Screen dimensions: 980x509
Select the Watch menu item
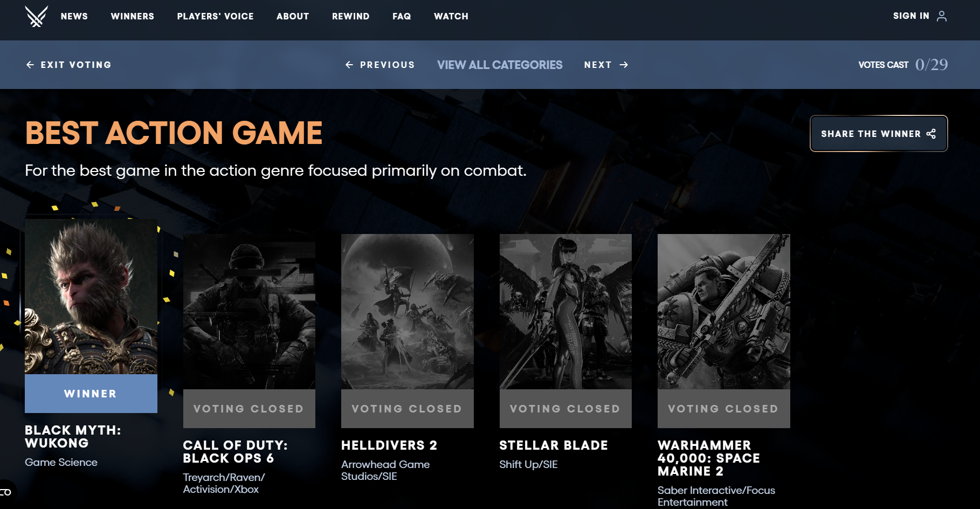pos(451,16)
